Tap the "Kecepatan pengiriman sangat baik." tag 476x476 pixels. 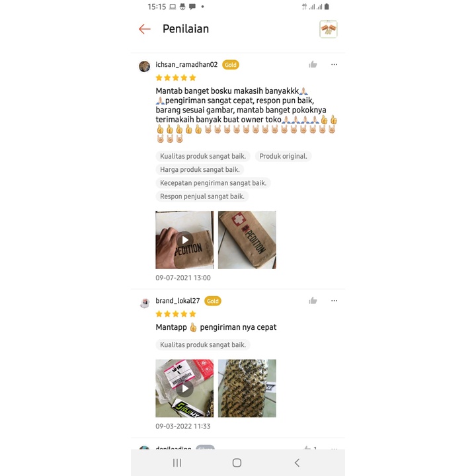tap(213, 182)
